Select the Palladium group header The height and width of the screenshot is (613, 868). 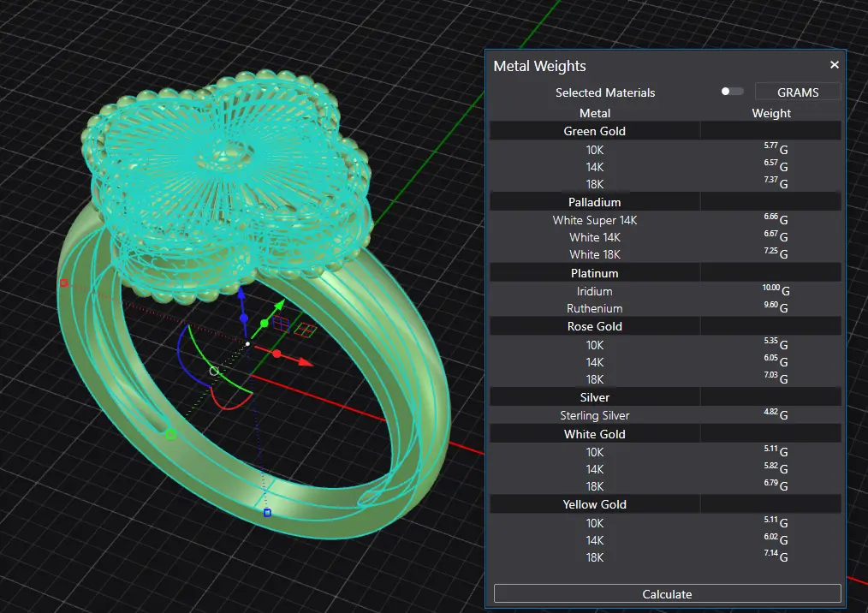click(665, 202)
